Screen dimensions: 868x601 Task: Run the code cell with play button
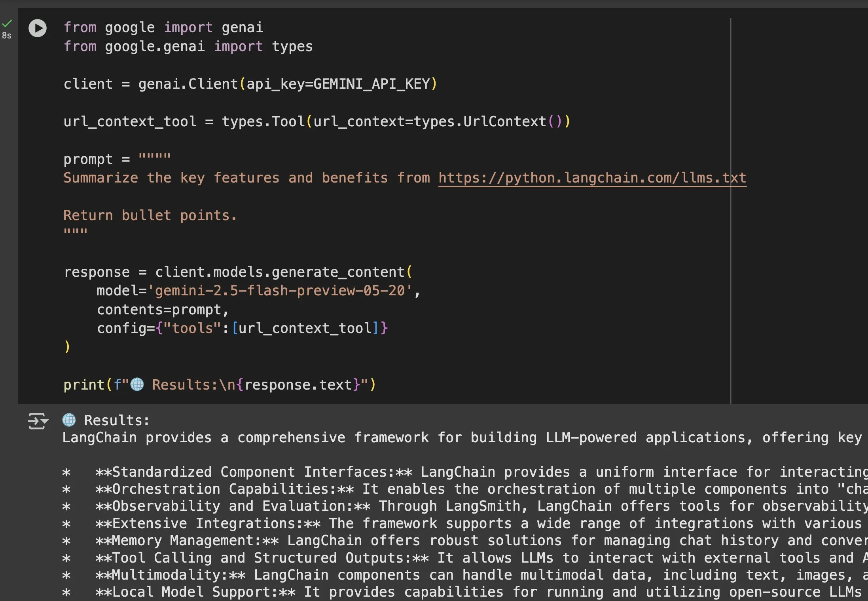coord(38,28)
